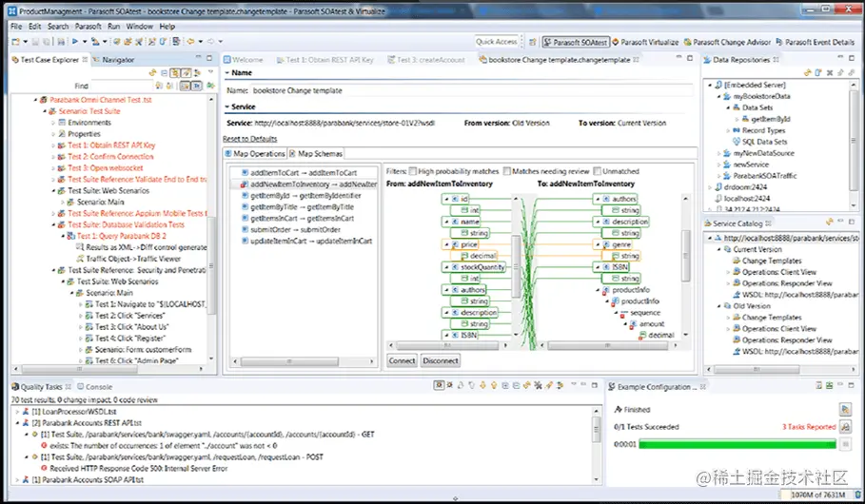Viewport: 865px width, 504px height.
Task: Click the stop icon beside progress bar
Action: (845, 444)
